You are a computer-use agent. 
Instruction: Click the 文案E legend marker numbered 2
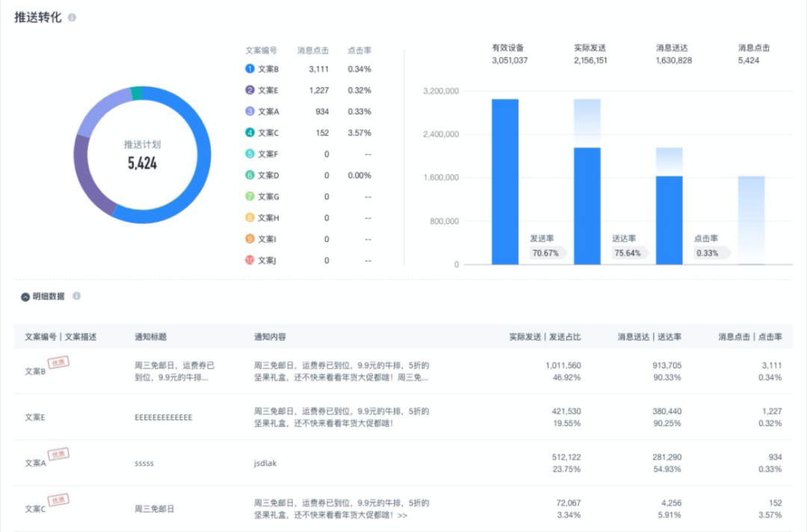click(250, 90)
